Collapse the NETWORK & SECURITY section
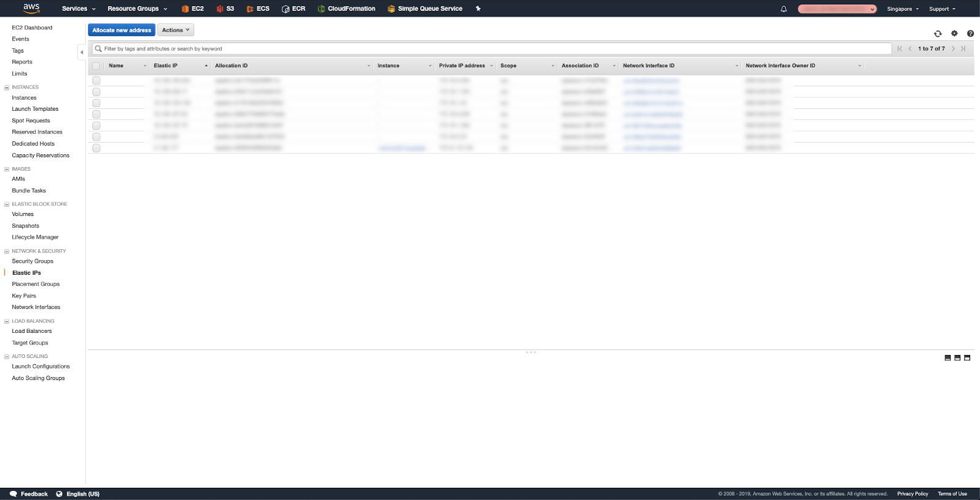 point(7,251)
